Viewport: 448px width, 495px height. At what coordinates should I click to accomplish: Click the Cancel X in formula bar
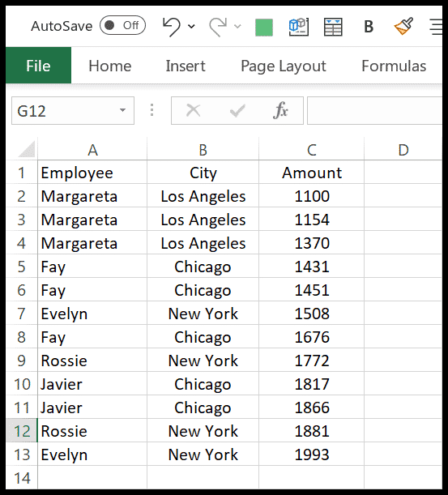coord(194,110)
